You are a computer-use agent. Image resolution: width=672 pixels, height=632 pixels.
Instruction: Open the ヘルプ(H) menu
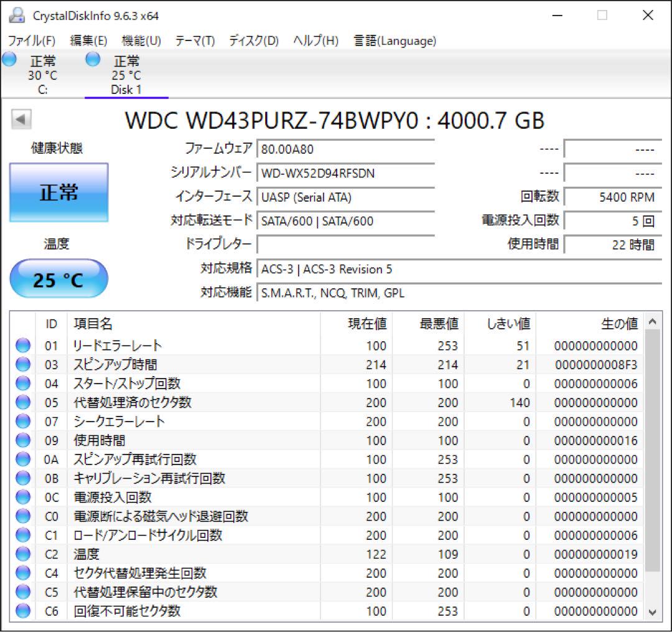pyautogui.click(x=316, y=40)
